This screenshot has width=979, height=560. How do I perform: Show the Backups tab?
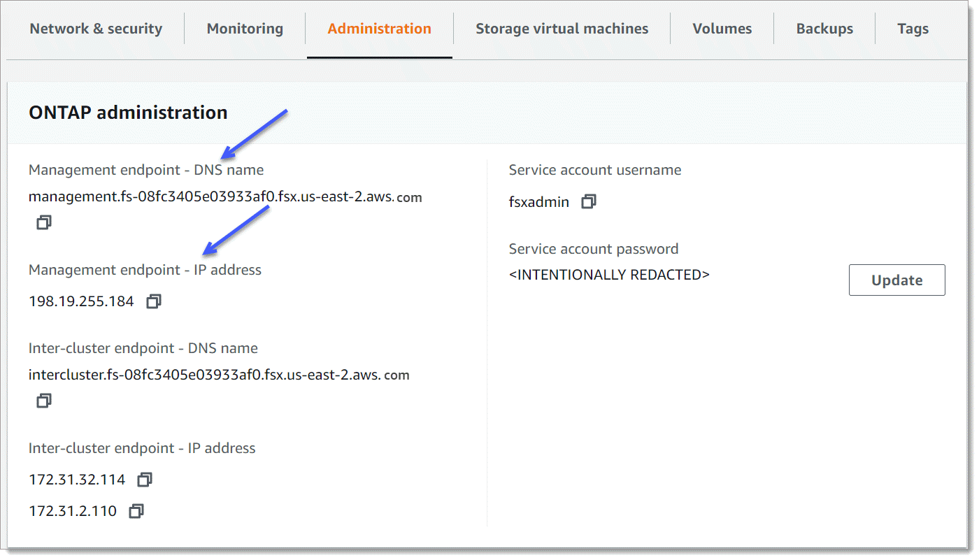click(824, 29)
